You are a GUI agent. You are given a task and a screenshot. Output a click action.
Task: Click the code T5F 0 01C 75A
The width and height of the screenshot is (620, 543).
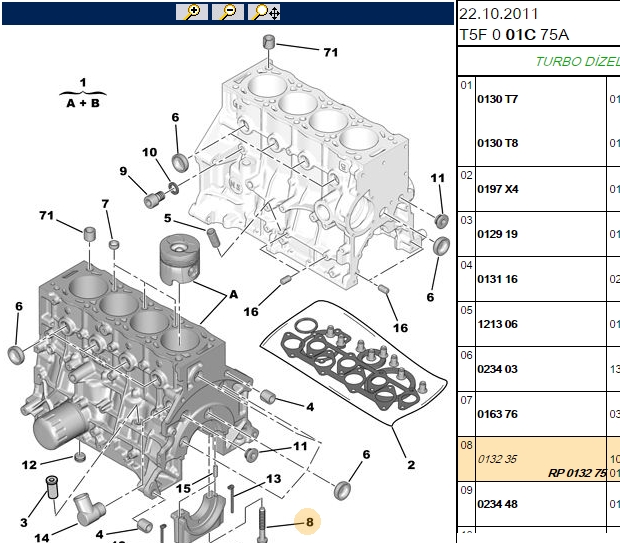click(x=514, y=35)
